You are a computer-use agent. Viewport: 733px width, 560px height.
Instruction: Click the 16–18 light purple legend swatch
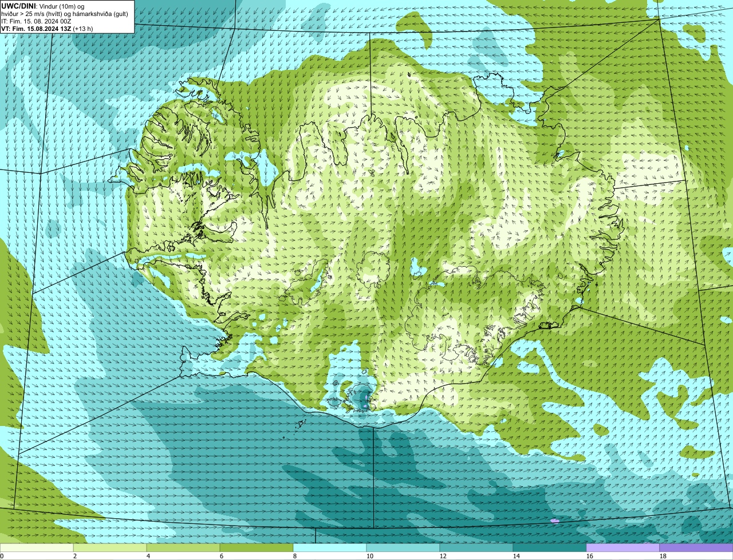[x=623, y=547]
